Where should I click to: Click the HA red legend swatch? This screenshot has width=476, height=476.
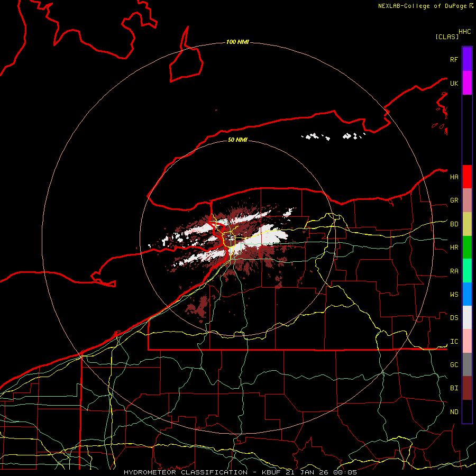pyautogui.click(x=467, y=177)
